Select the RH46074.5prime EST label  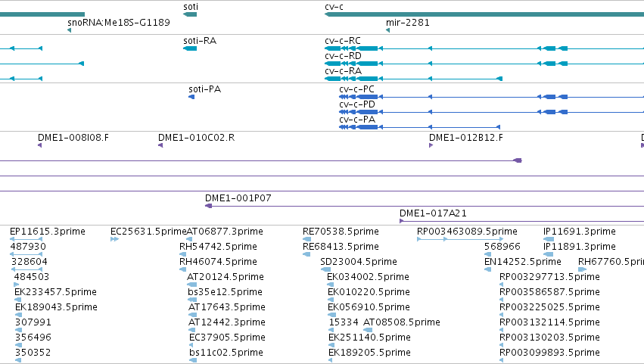[218, 262]
